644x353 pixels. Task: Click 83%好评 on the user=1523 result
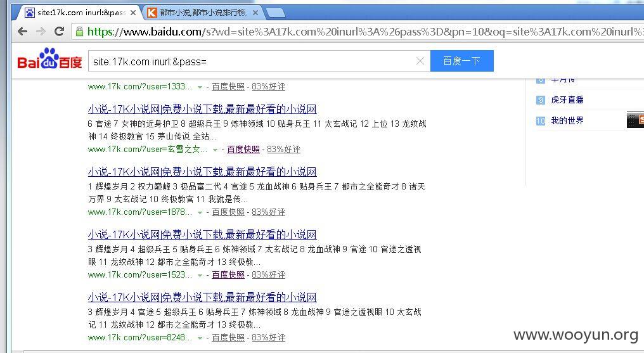pos(268,275)
